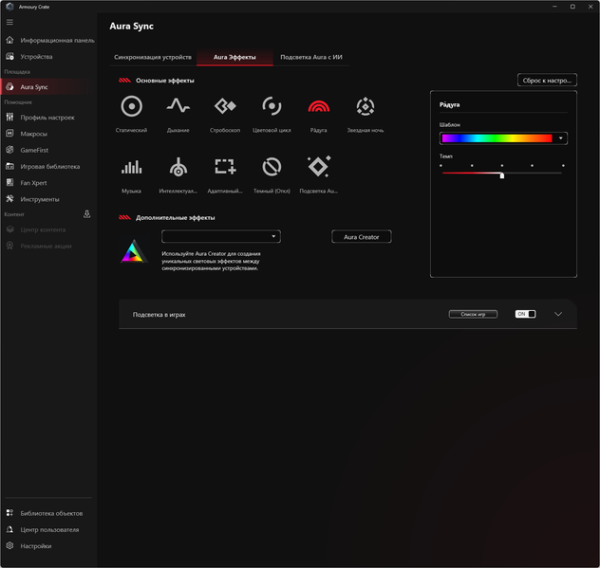The width and height of the screenshot is (600, 568).
Task: Open Макросы in the sidebar
Action: coord(49,134)
